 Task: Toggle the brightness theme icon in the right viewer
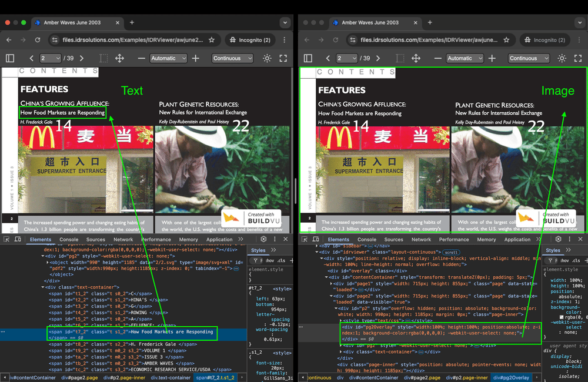562,58
